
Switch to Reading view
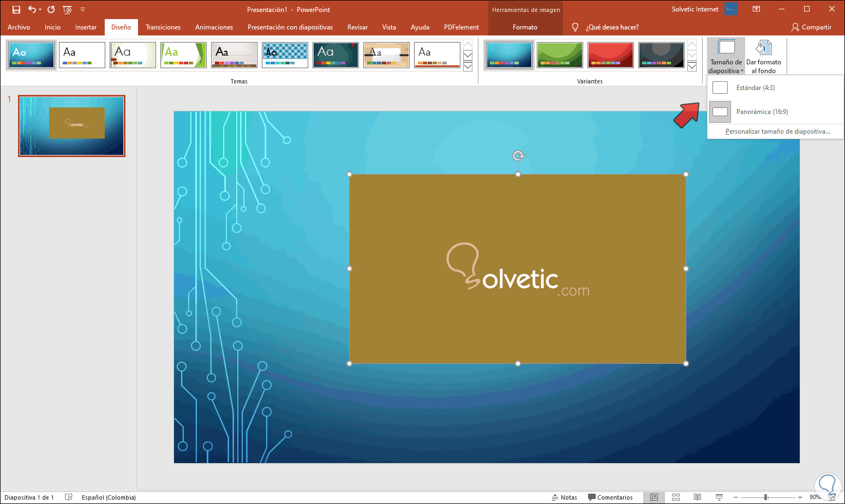[x=697, y=497]
